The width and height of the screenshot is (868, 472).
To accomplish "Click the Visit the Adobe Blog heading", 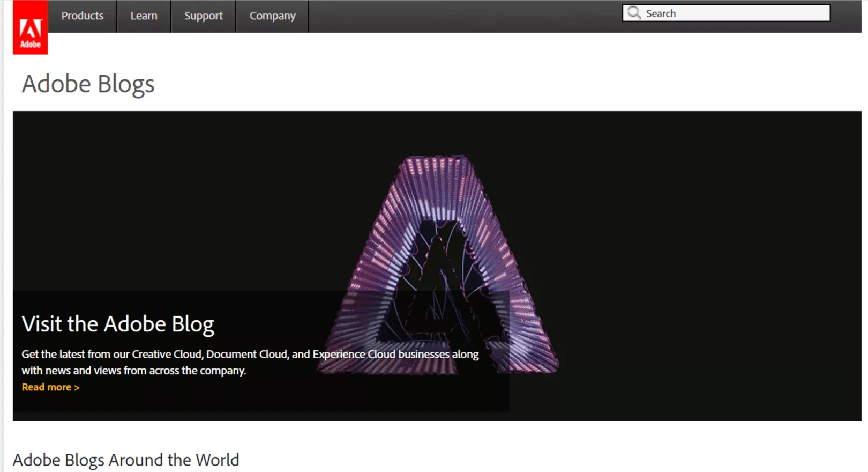I will [118, 324].
